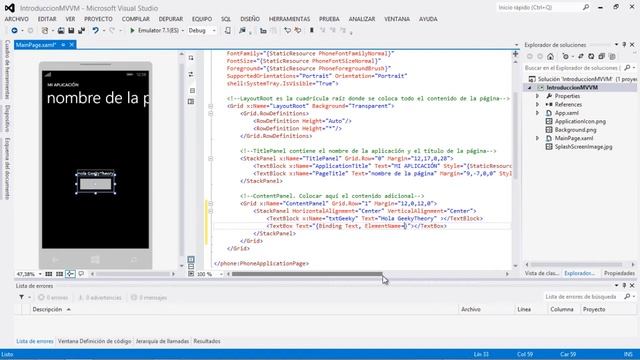Switch to the Propiedades tab
Screen dimensions: 640x360
[619, 273]
